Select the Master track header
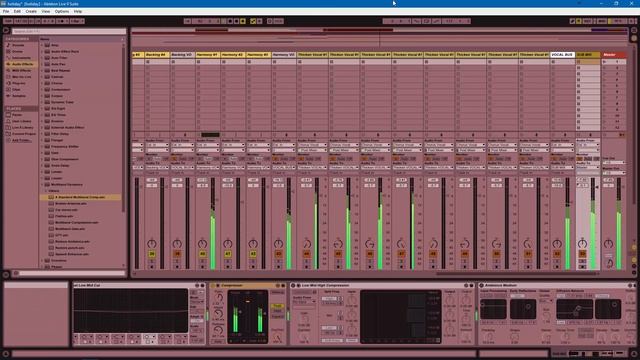The width and height of the screenshot is (640, 360). pyautogui.click(x=614, y=54)
